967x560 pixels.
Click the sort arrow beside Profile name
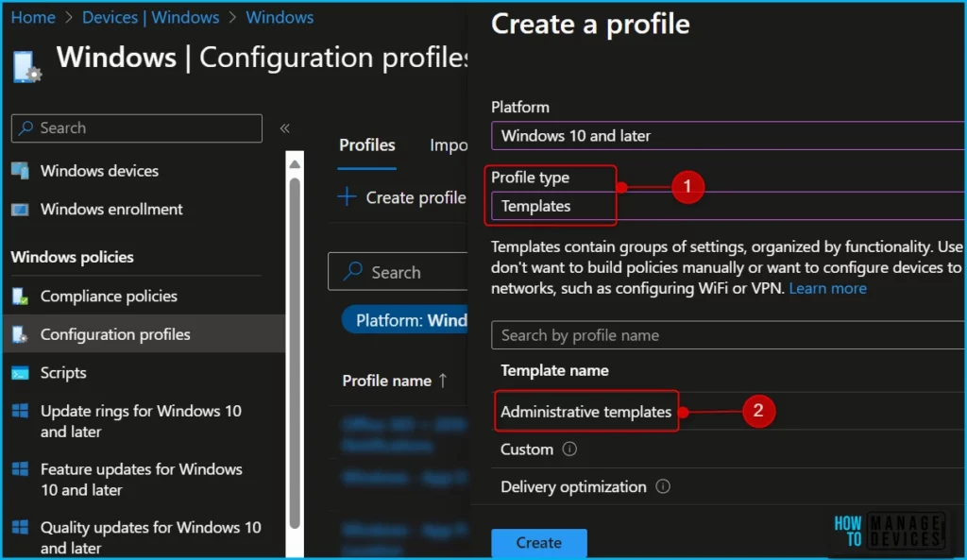[443, 381]
